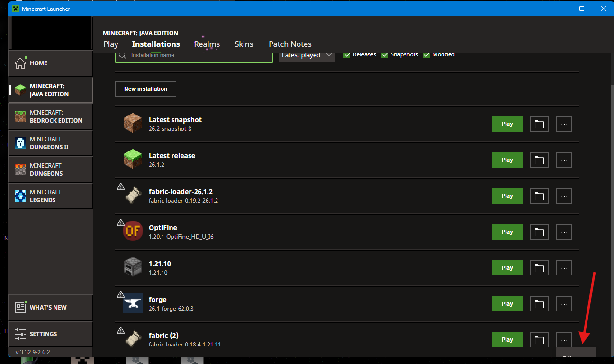Play the 1.21.10 installation

(507, 268)
